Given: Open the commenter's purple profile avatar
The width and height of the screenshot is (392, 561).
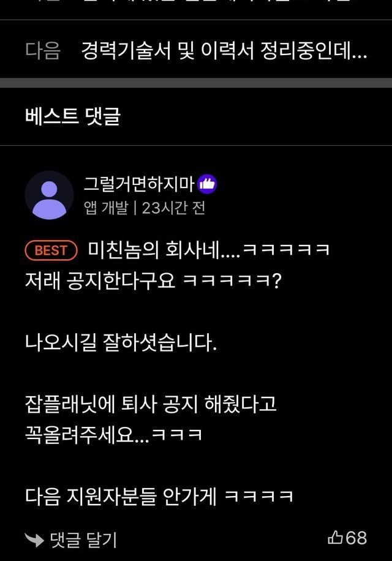Looking at the screenshot, I should (x=50, y=195).
